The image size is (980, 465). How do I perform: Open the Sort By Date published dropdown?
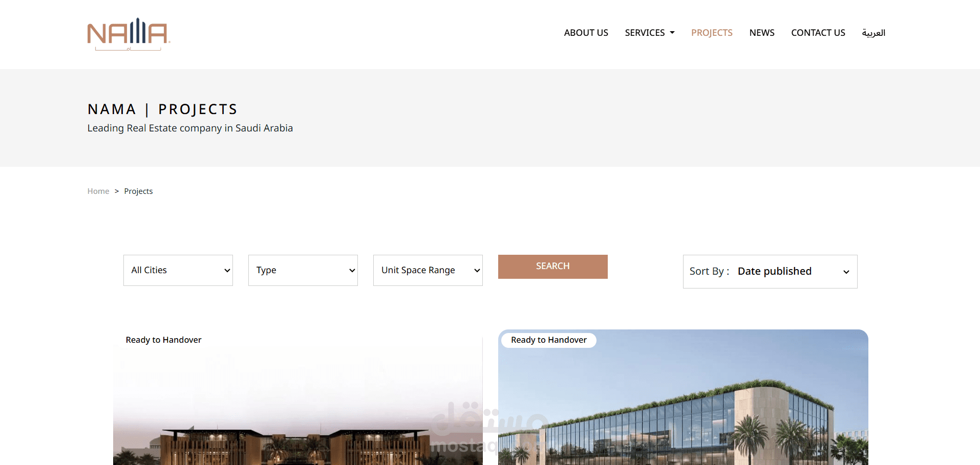[770, 272]
